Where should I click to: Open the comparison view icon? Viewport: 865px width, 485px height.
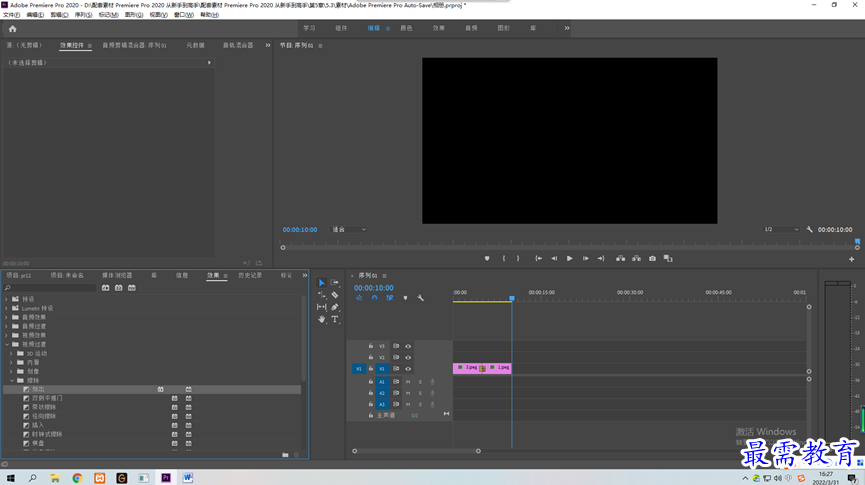click(668, 258)
